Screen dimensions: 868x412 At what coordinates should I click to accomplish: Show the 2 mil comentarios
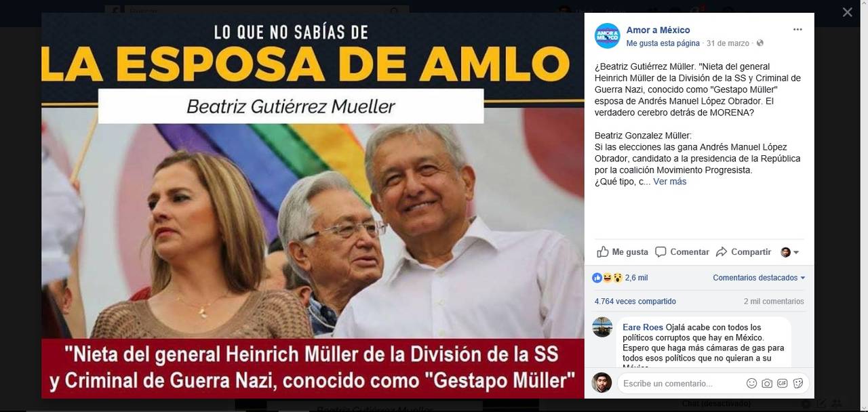coord(774,302)
